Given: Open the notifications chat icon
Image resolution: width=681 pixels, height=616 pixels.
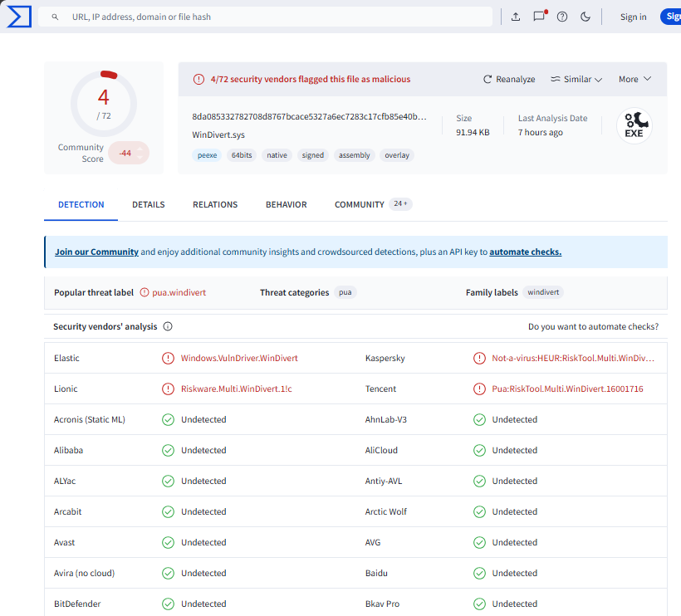Looking at the screenshot, I should (x=539, y=17).
